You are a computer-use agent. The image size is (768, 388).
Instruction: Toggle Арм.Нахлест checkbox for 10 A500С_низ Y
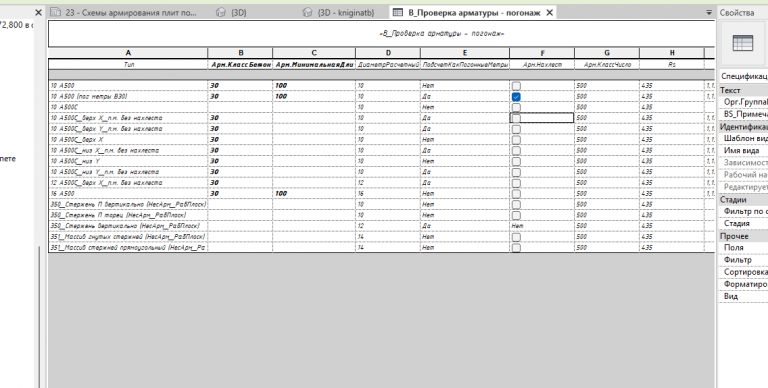(x=516, y=161)
